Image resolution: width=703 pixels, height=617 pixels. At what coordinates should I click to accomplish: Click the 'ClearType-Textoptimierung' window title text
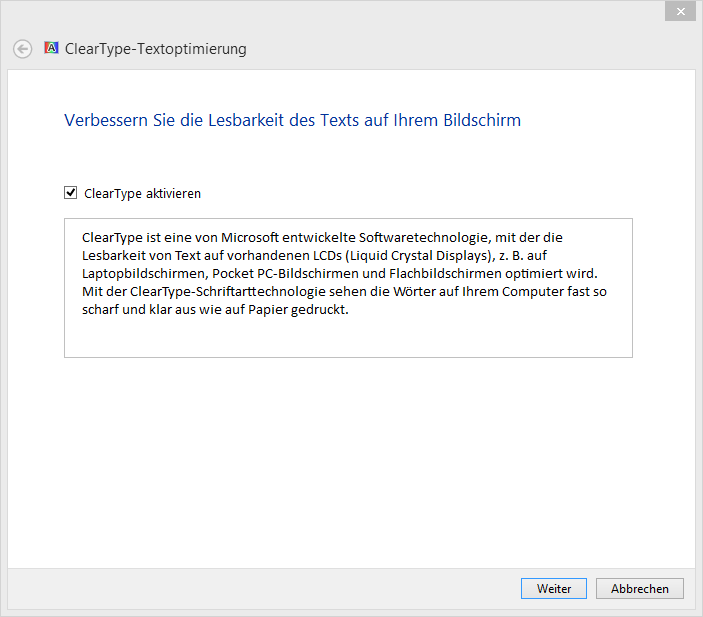[155, 49]
